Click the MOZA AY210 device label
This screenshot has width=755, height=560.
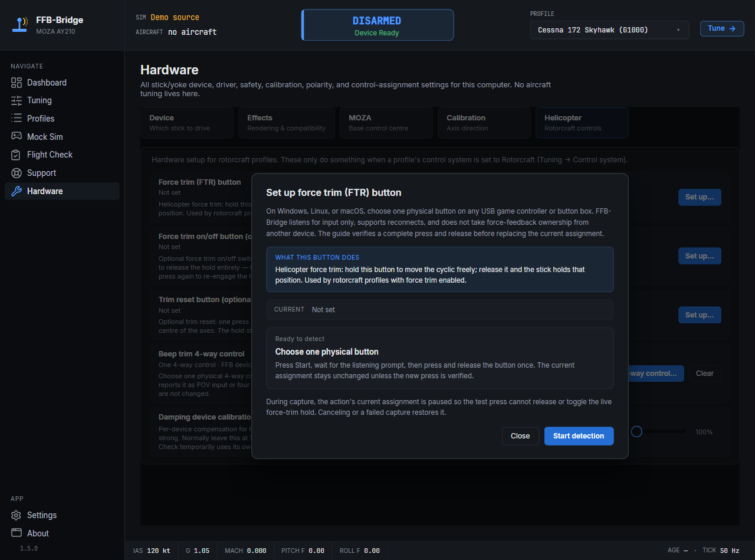coord(55,31)
